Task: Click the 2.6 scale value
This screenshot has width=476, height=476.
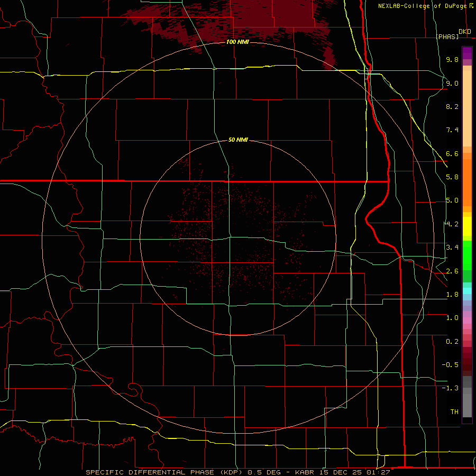Action: (x=452, y=271)
